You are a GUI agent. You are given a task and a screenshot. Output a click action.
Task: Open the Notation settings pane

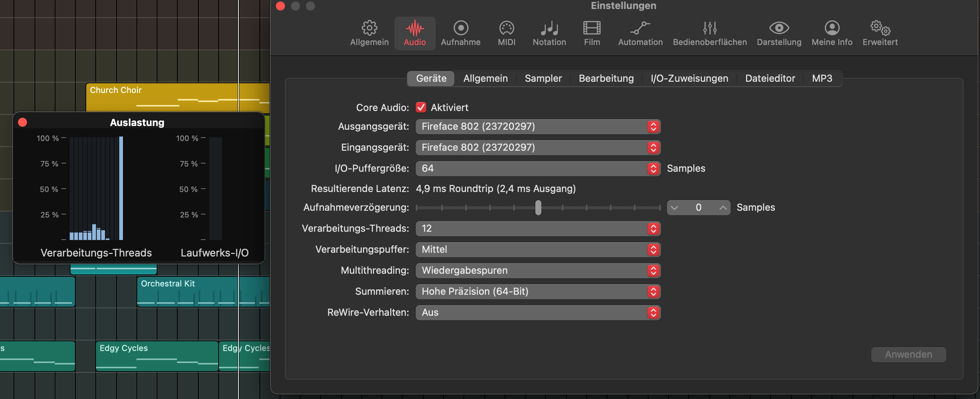[x=549, y=33]
